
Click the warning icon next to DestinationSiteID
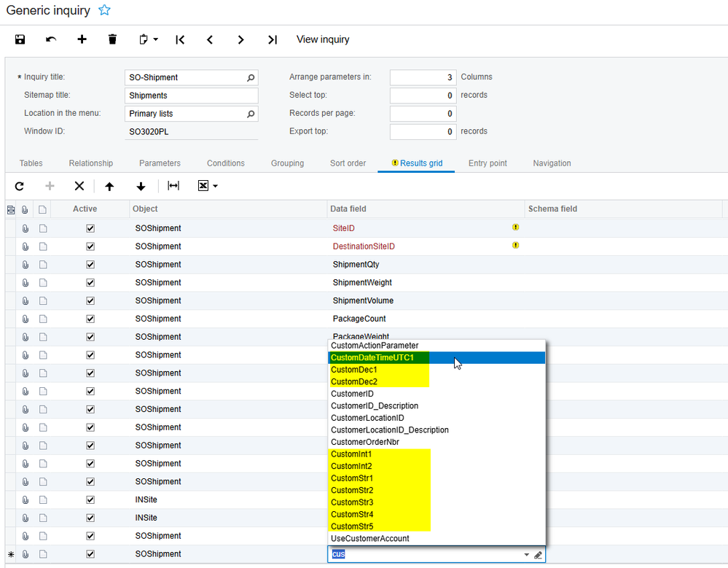pos(515,245)
